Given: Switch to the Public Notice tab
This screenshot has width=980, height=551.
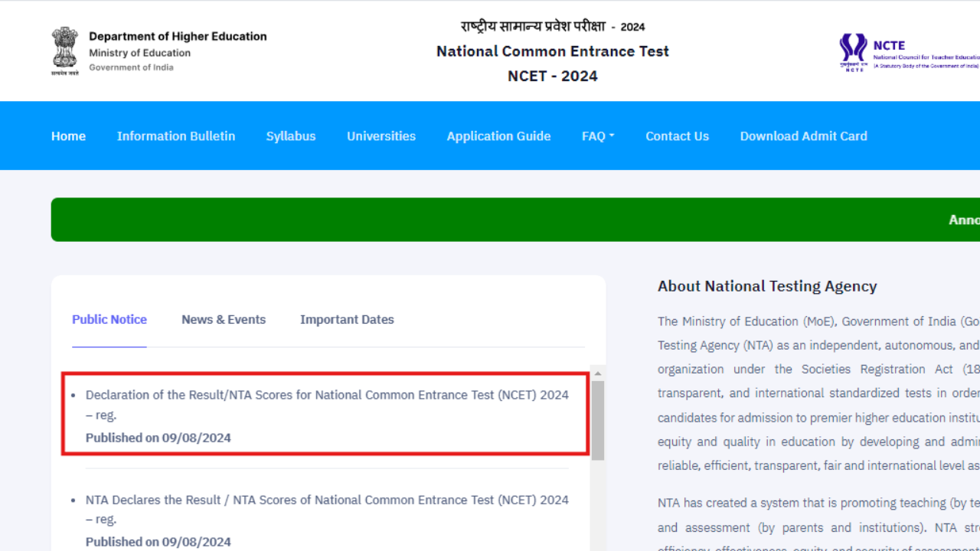Looking at the screenshot, I should (x=109, y=319).
